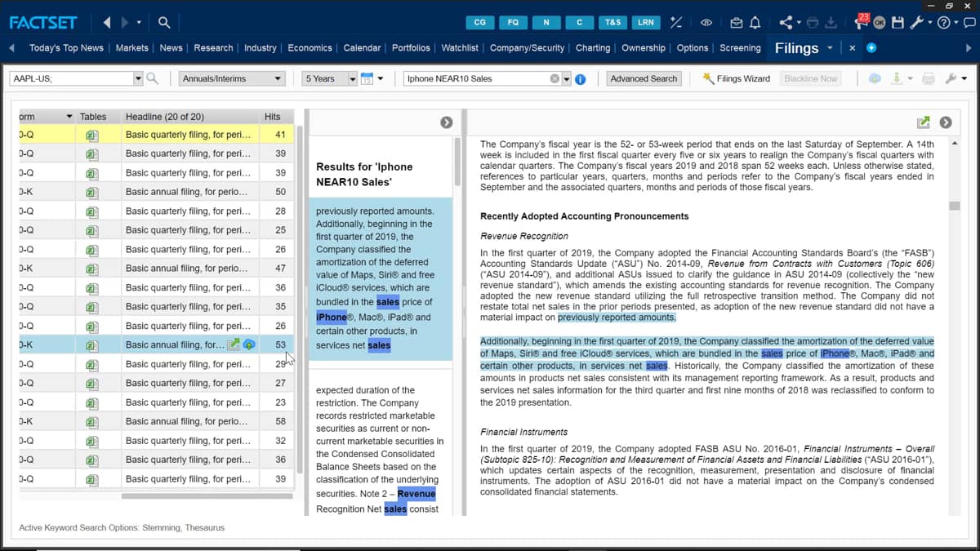
Task: Collapse the results panel arrow button
Action: pyautogui.click(x=446, y=122)
